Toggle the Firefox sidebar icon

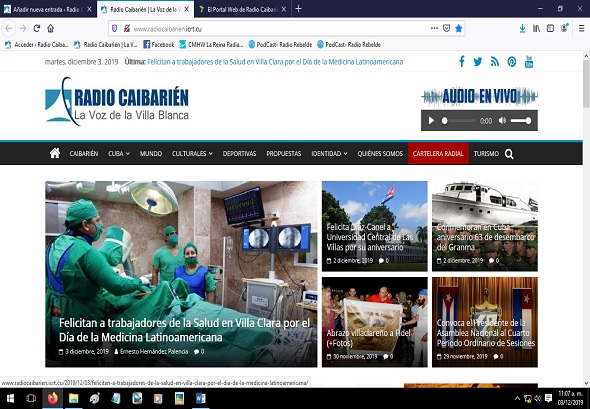550,28
